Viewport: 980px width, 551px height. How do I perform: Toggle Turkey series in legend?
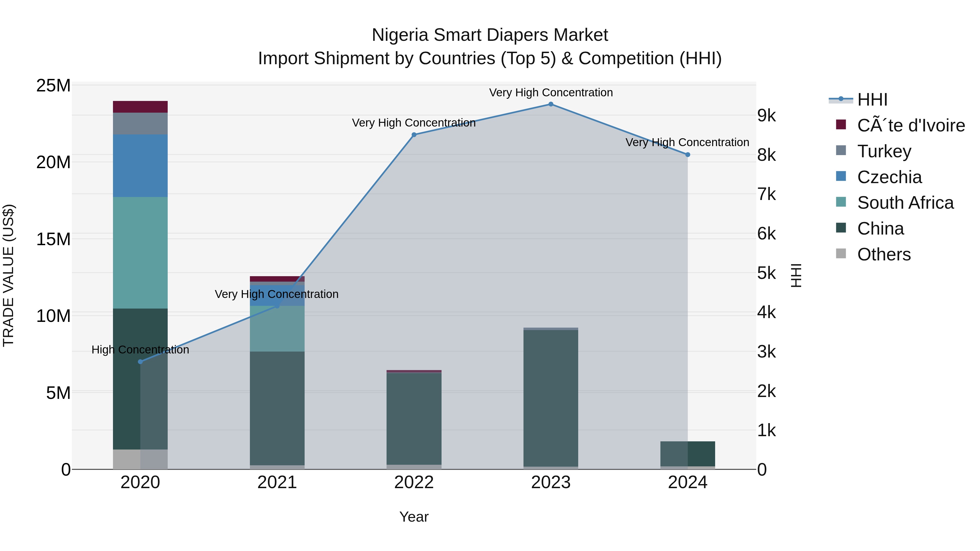[874, 151]
